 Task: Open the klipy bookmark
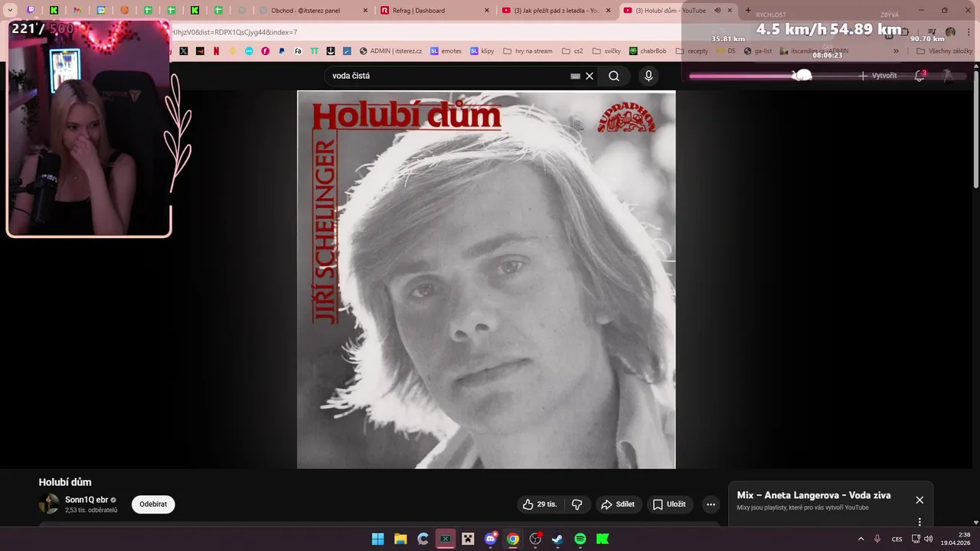(x=482, y=51)
